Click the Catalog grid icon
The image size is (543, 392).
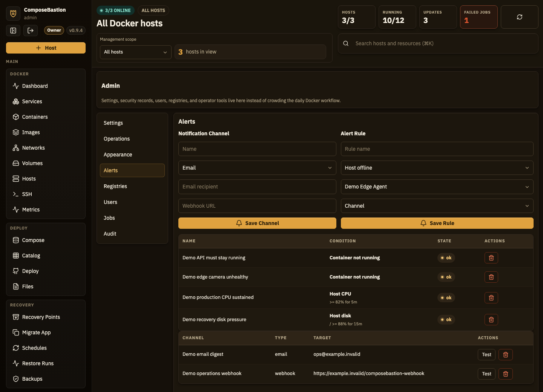(16, 256)
